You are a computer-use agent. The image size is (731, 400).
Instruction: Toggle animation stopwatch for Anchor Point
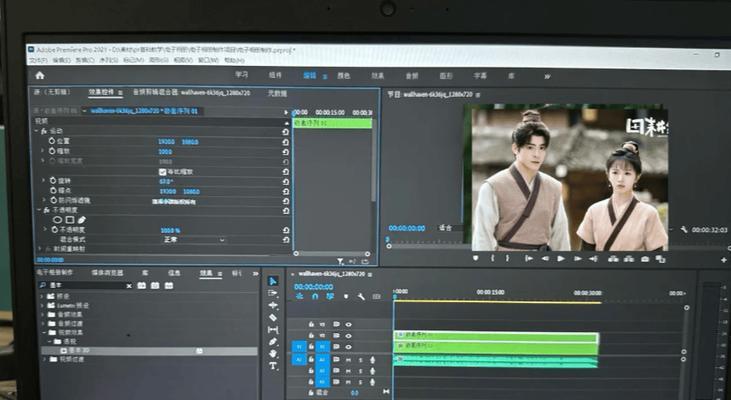(53, 190)
